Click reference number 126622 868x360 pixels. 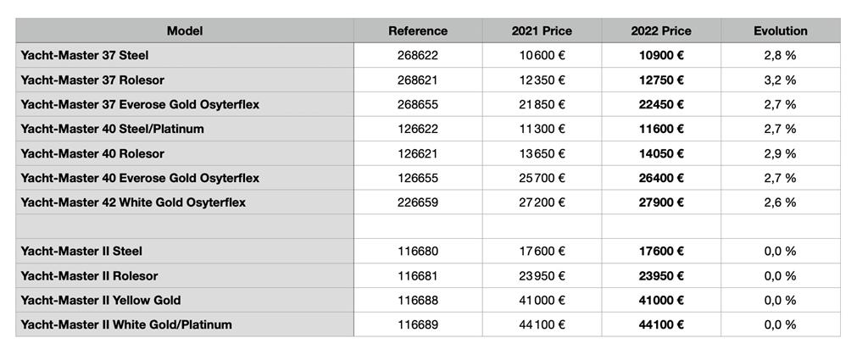click(x=418, y=129)
